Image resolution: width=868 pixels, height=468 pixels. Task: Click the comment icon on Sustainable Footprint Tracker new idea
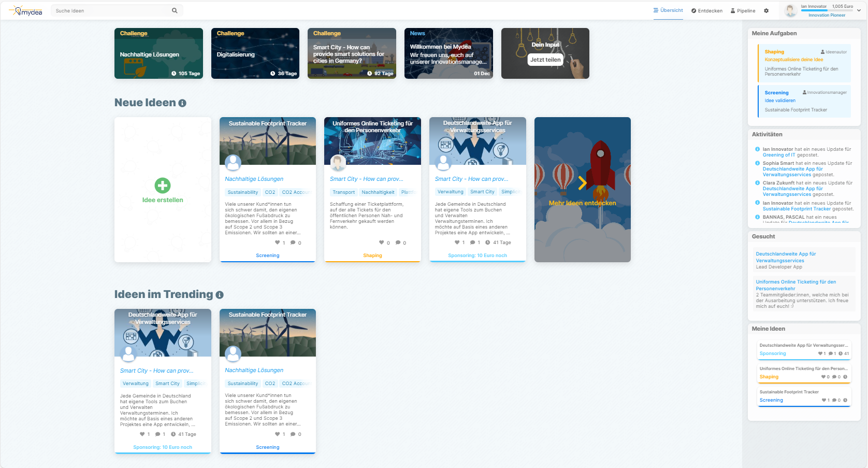tap(293, 243)
